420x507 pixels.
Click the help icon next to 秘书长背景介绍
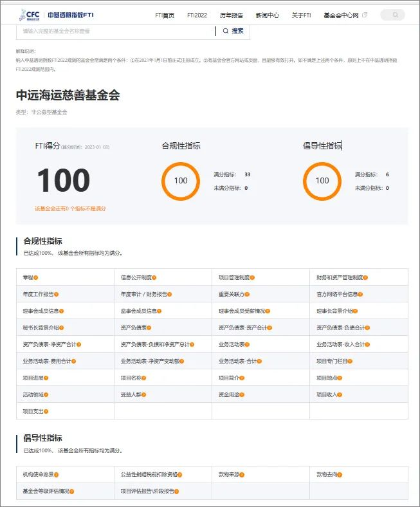62,328
